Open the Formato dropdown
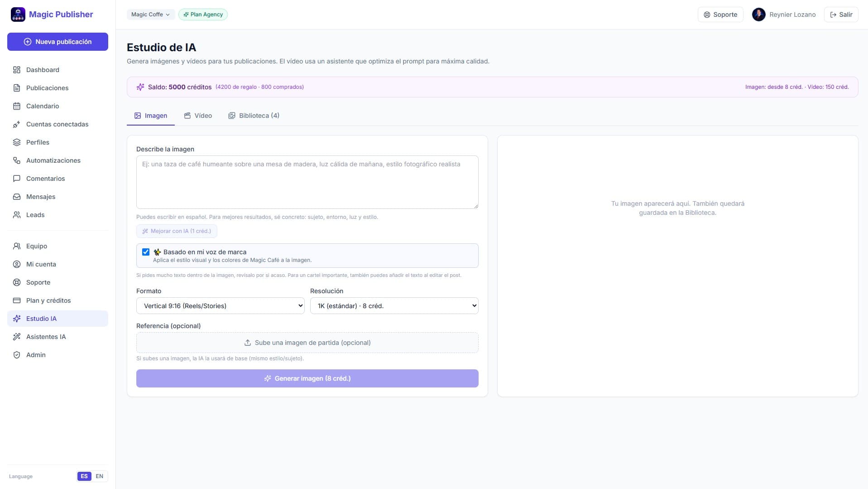The image size is (868, 489). tap(221, 306)
